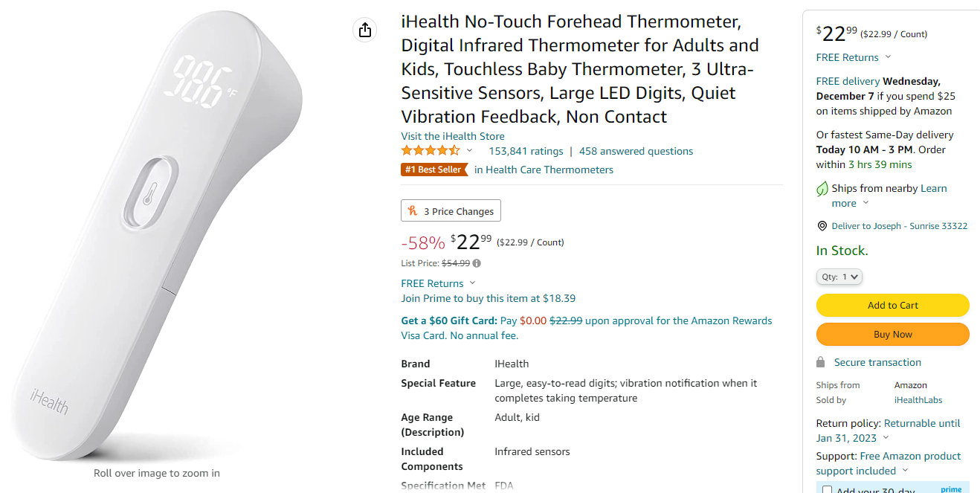Click the star rating icons

coord(431,151)
